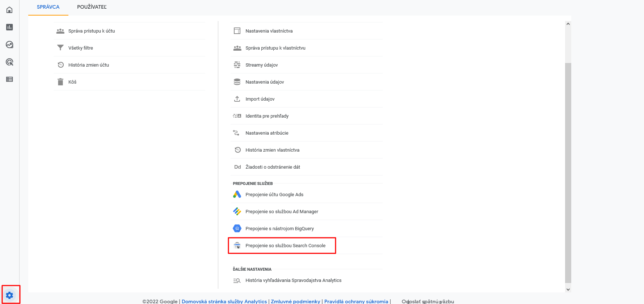Click the Search Console logo icon
644x304 pixels.
point(237,245)
